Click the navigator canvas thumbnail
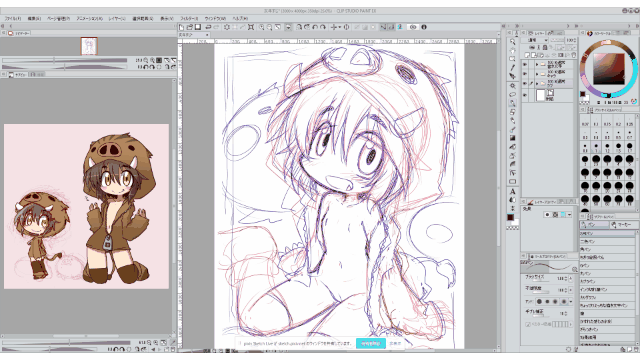This screenshot has height=360, width=640. pyautogui.click(x=89, y=46)
